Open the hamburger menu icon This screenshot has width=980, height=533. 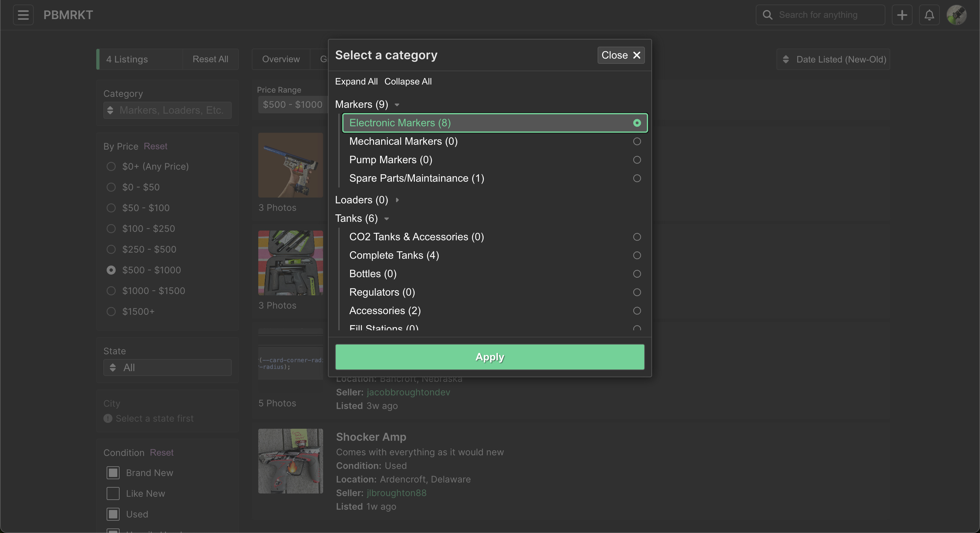pyautogui.click(x=23, y=15)
